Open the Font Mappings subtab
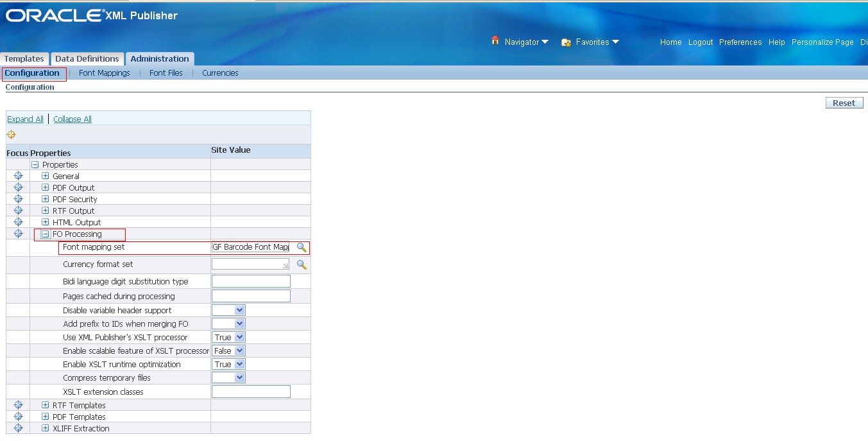 point(104,73)
